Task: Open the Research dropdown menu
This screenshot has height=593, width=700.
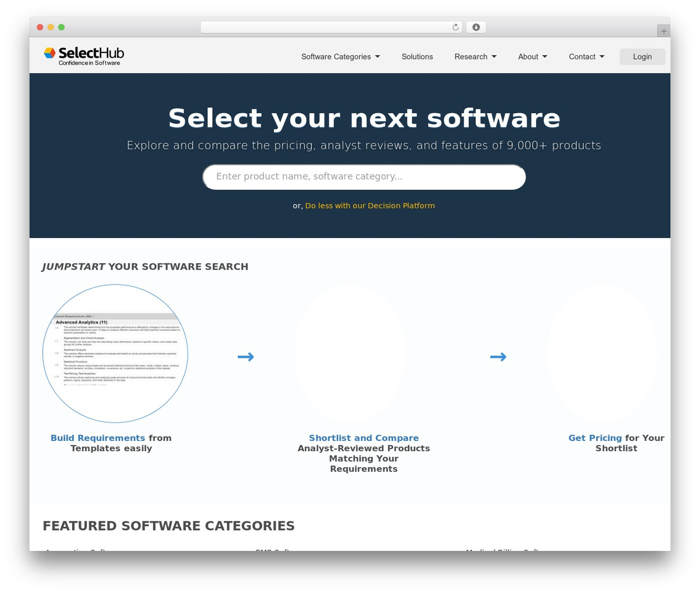Action: tap(476, 56)
